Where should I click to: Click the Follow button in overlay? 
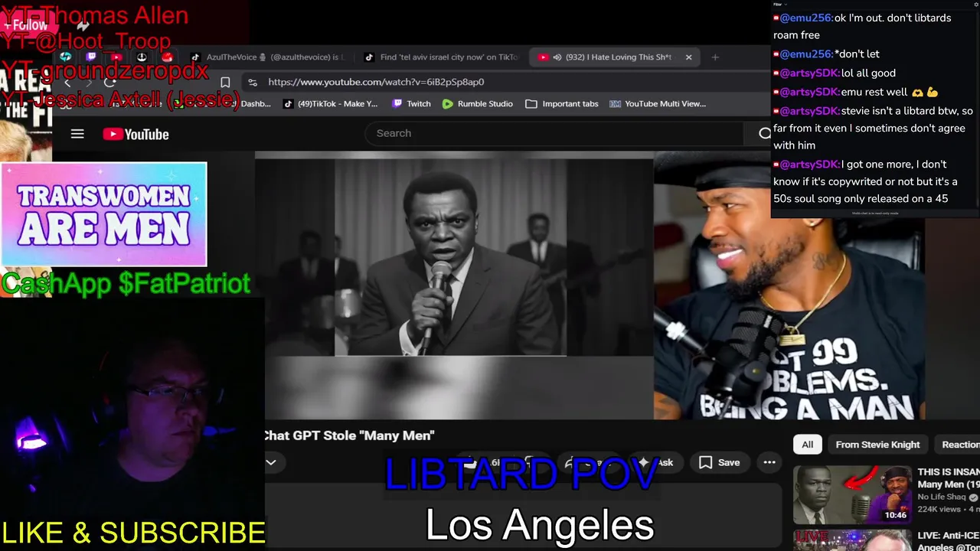pyautogui.click(x=25, y=25)
